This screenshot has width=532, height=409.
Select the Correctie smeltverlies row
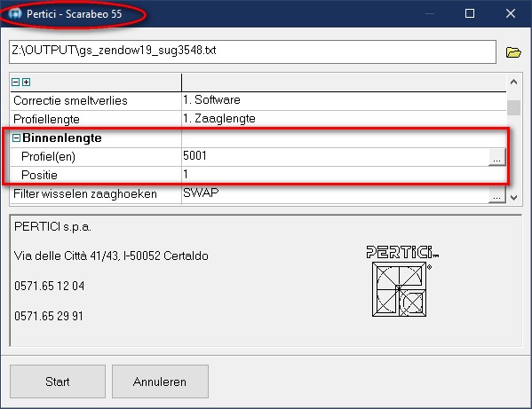click(258, 100)
